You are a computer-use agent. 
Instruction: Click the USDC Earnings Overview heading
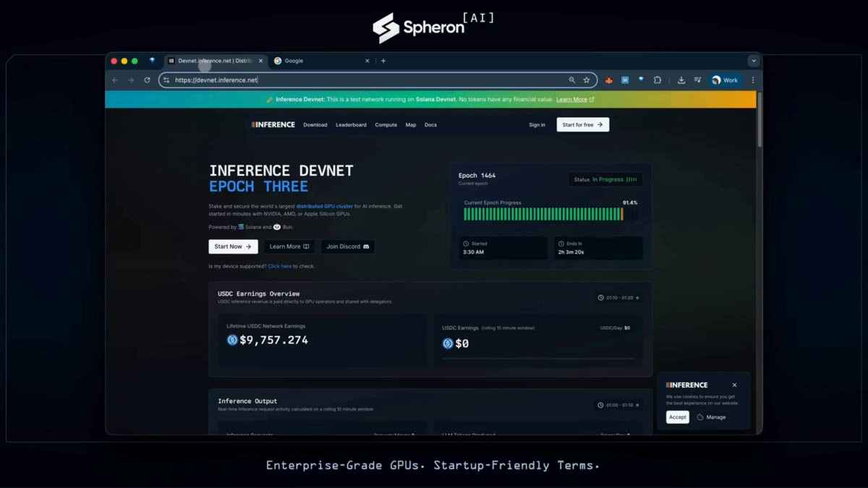pyautogui.click(x=259, y=294)
